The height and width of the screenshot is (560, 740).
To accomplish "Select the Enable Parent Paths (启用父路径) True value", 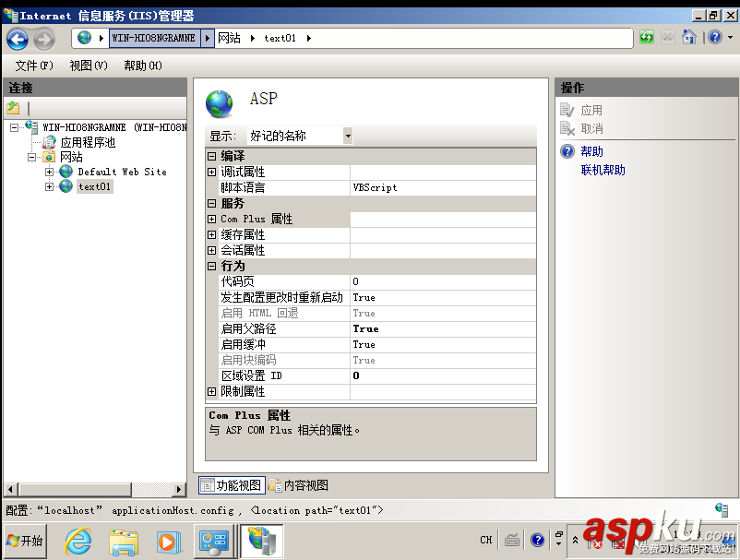I will pyautogui.click(x=443, y=328).
